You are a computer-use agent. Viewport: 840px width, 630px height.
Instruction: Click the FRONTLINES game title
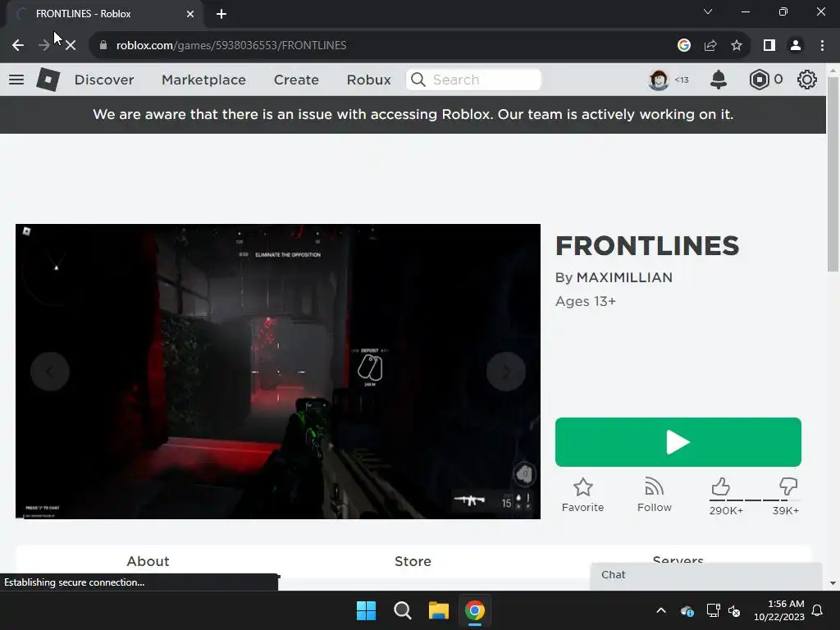click(647, 246)
